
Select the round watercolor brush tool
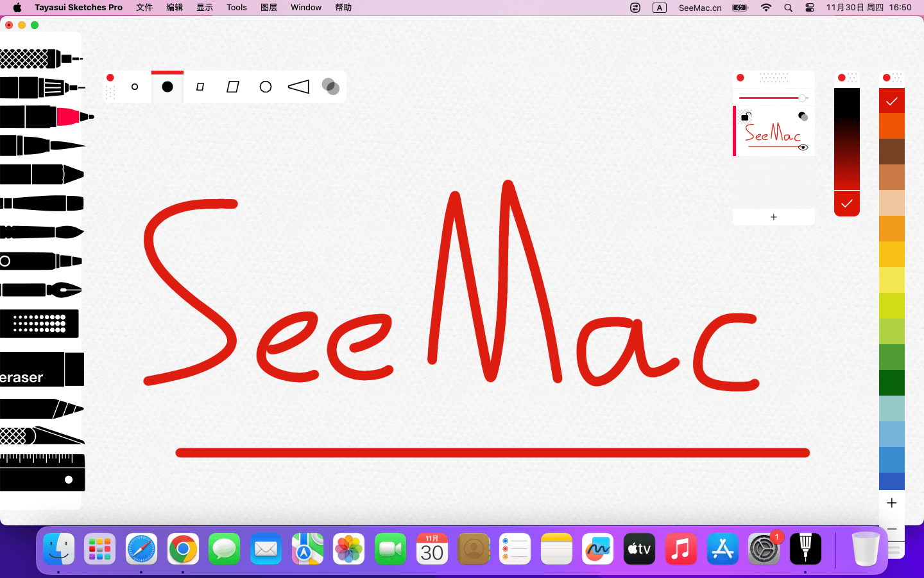click(42, 232)
